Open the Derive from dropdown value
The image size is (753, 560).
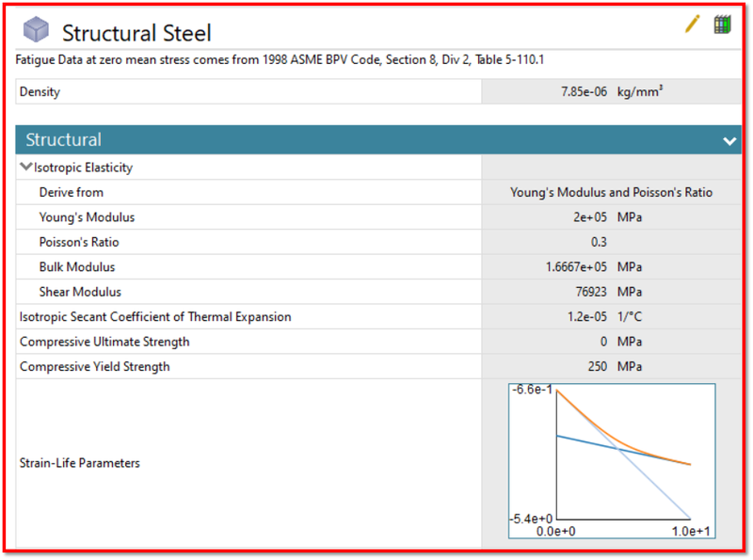[x=611, y=192]
